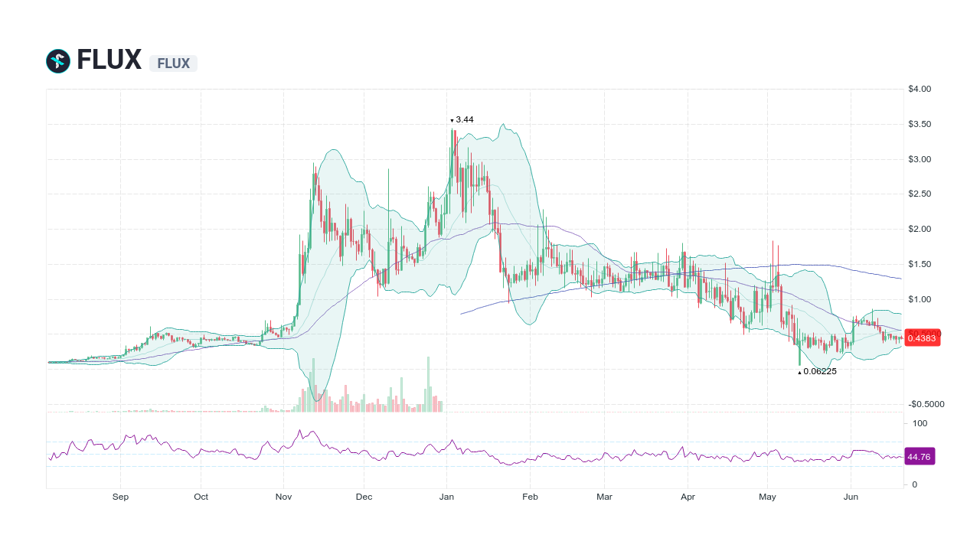Viewport: 980px width, 551px height.
Task: Click the 100 label on the RSI scale
Action: coord(919,423)
